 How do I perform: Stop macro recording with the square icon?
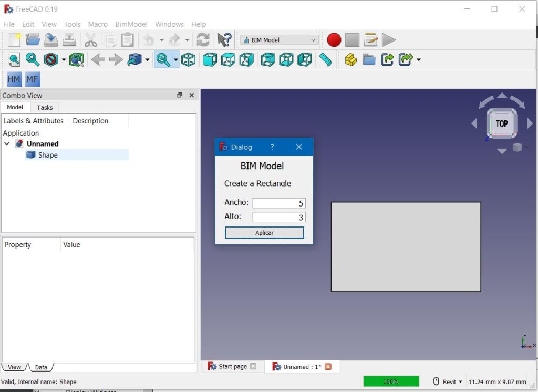coord(352,40)
